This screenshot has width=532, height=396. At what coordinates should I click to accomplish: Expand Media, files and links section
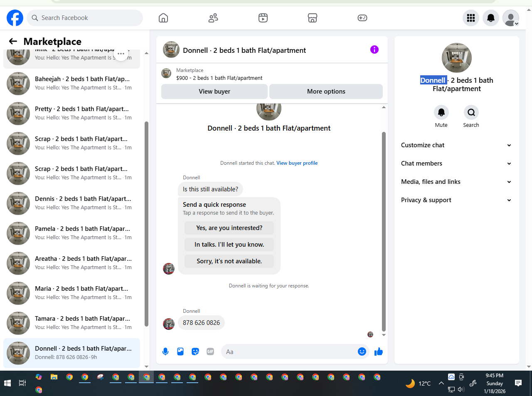(457, 182)
